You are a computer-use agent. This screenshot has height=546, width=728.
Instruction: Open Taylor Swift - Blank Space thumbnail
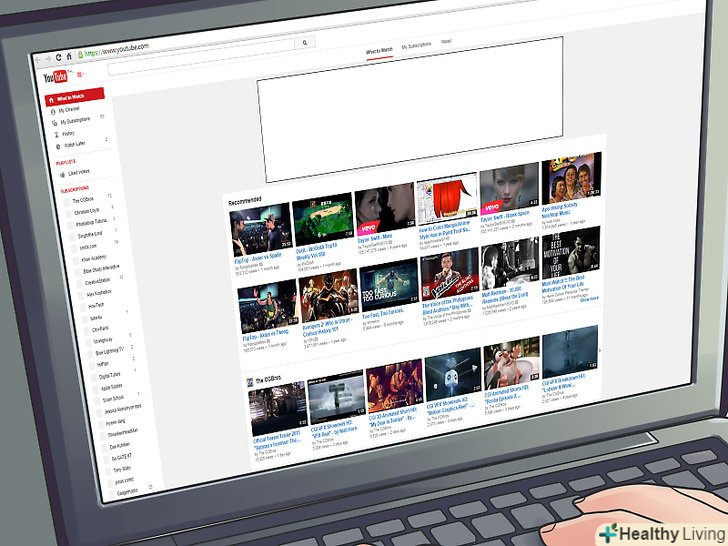click(x=509, y=188)
